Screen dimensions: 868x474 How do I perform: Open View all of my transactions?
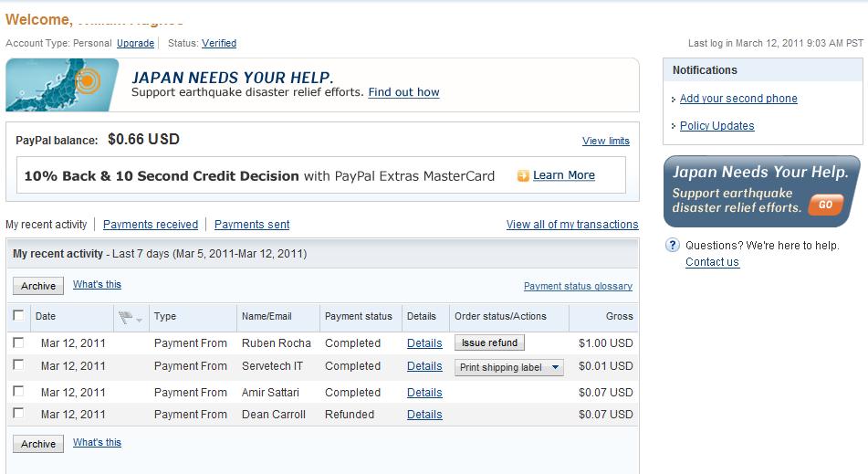[x=572, y=225]
